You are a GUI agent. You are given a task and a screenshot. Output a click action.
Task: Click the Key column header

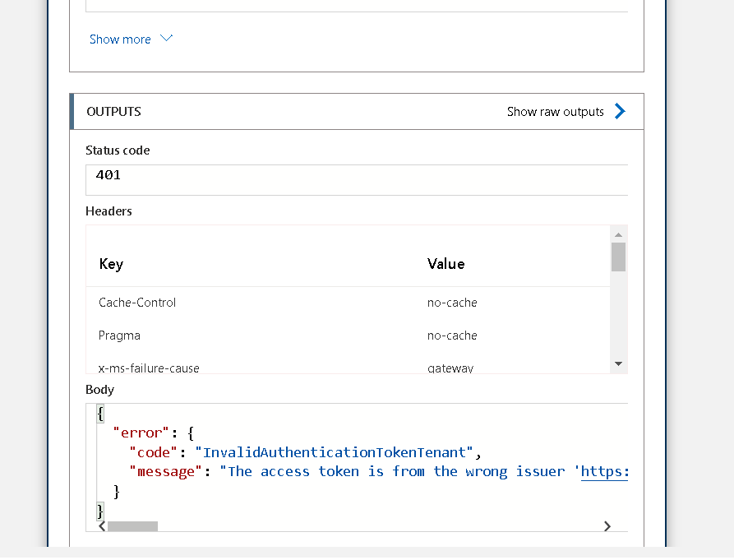pyautogui.click(x=111, y=264)
